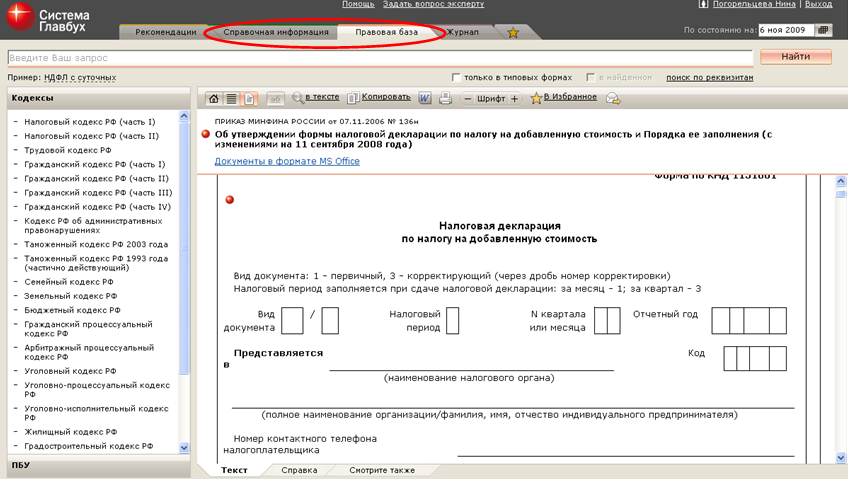The height and width of the screenshot is (479, 848).
Task: Toggle the 'в найденном' checkbox
Action: pos(591,77)
